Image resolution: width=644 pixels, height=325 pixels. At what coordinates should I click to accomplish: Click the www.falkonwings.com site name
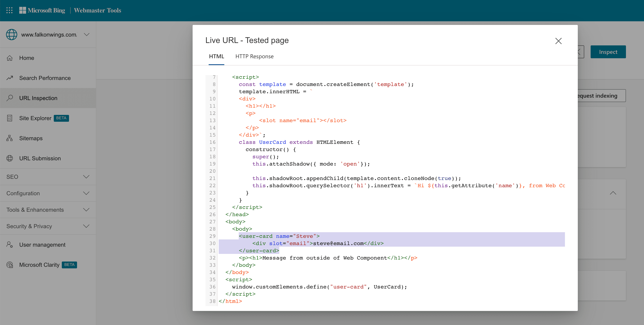pyautogui.click(x=49, y=35)
